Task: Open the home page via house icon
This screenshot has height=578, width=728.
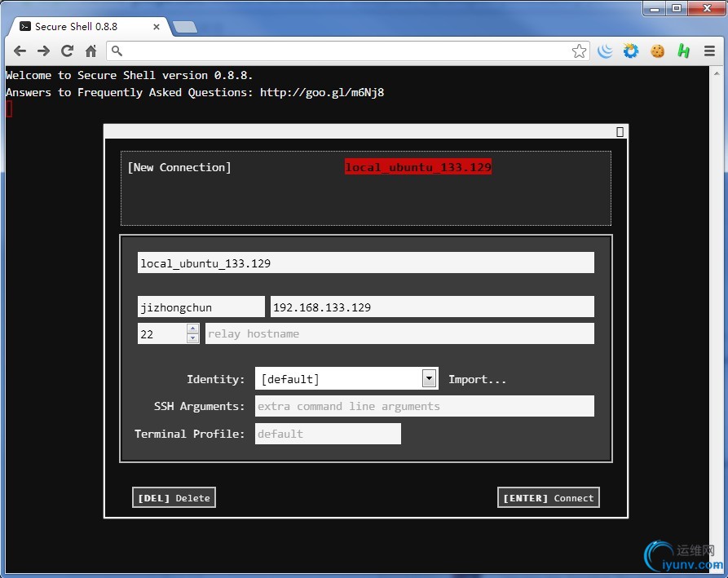Action: pyautogui.click(x=91, y=51)
